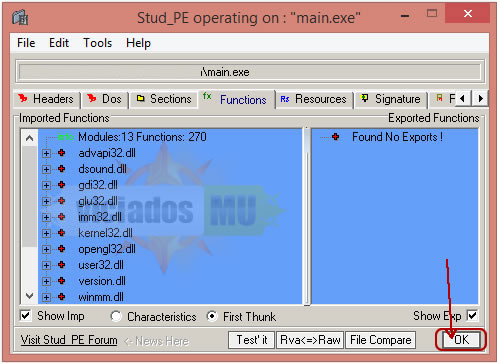The image size is (497, 363).
Task: Click the red cross icon beside imm32.dll
Action: (x=61, y=217)
